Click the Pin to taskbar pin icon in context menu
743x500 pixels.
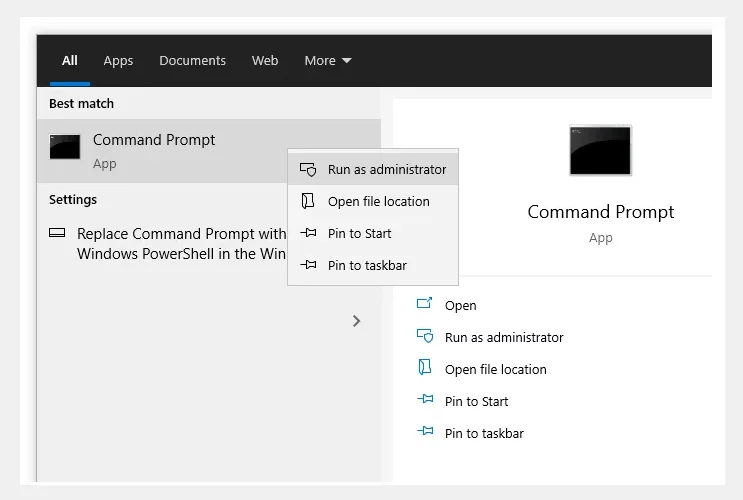308,264
